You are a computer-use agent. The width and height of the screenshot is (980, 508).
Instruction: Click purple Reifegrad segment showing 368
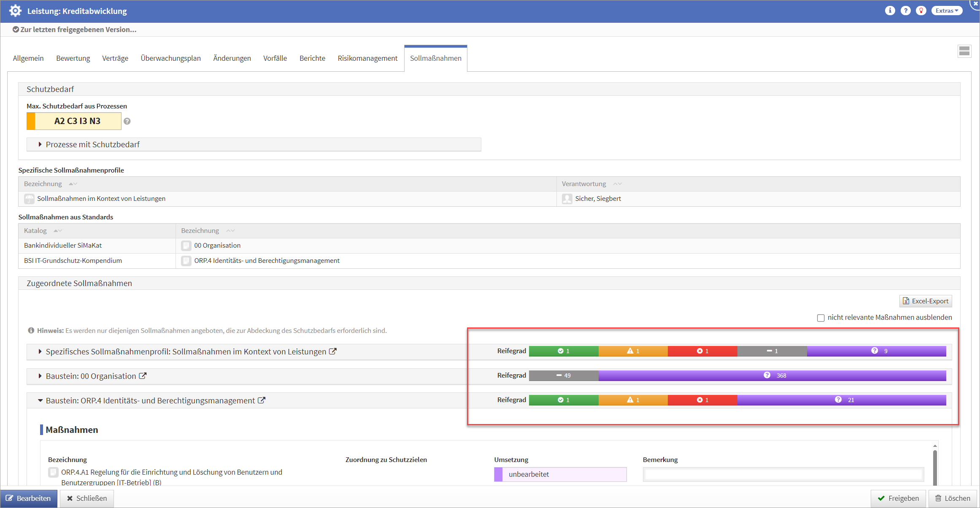coord(772,376)
